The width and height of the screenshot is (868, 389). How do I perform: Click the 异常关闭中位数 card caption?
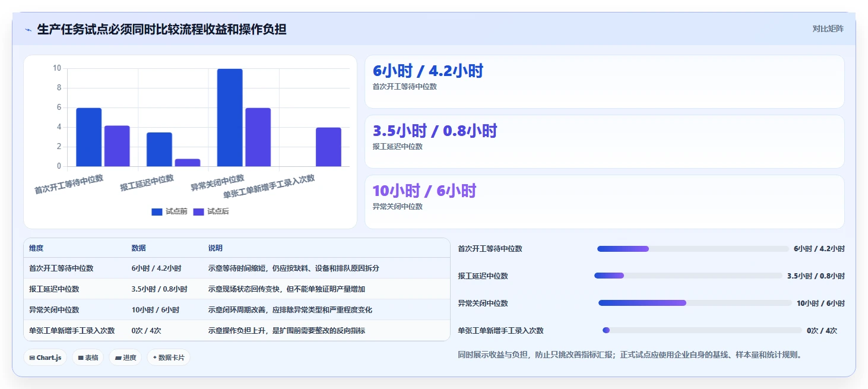coord(398,207)
